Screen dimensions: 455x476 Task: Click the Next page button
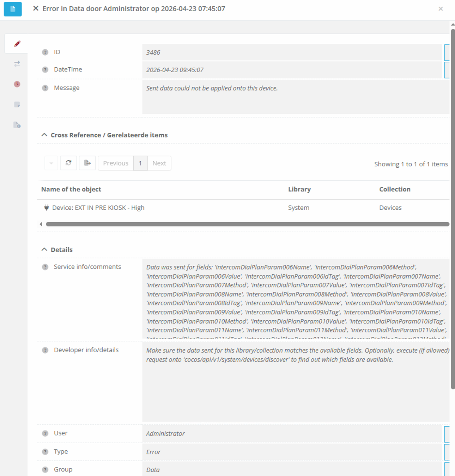pos(159,163)
